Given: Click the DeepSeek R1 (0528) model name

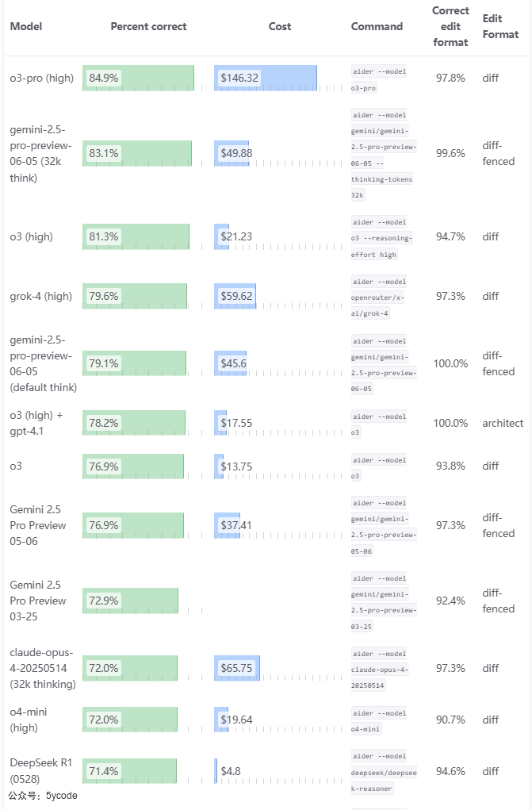Looking at the screenshot, I should 41,770.
